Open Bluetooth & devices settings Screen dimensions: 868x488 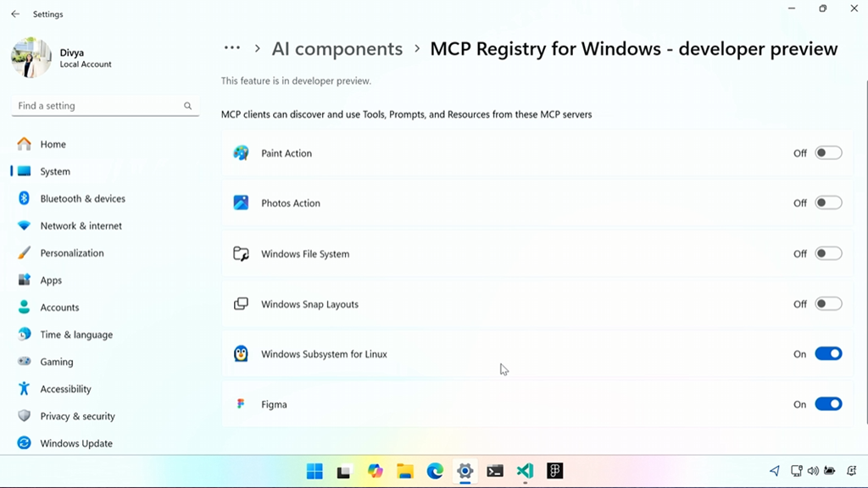(x=105, y=198)
